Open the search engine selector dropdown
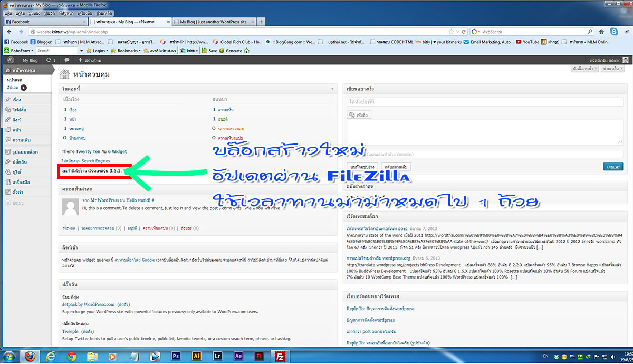Viewport: 633px width, 364px height. pyautogui.click(x=476, y=32)
